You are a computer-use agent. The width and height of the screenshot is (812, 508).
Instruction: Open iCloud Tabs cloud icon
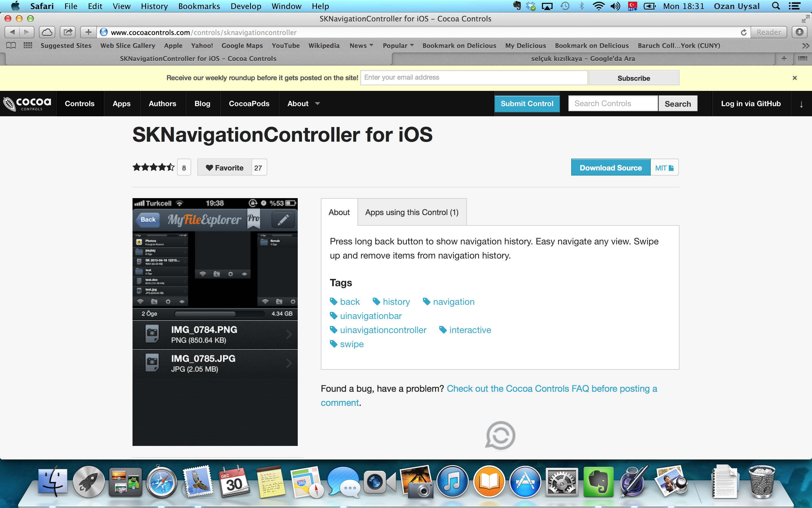click(x=47, y=32)
